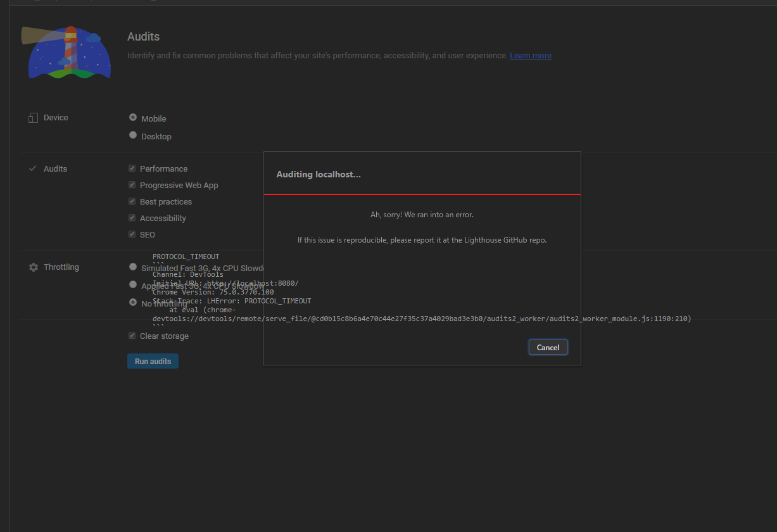Click the red progress bar in dialog

pyautogui.click(x=422, y=194)
